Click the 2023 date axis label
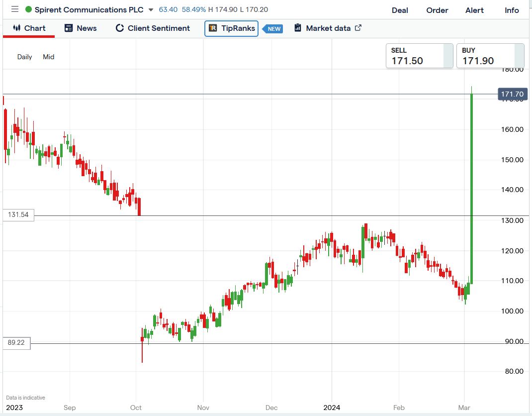Viewport: 532px width, 416px height. [14, 408]
